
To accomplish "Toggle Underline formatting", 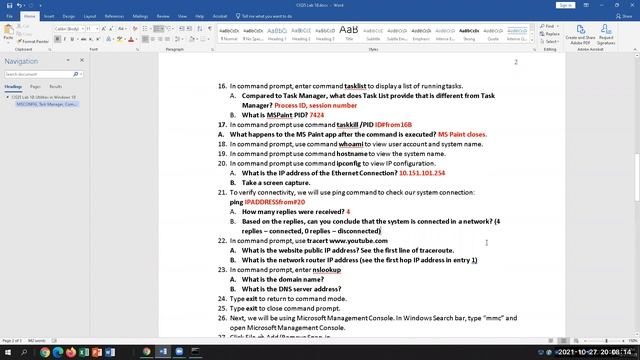I will (x=72, y=39).
